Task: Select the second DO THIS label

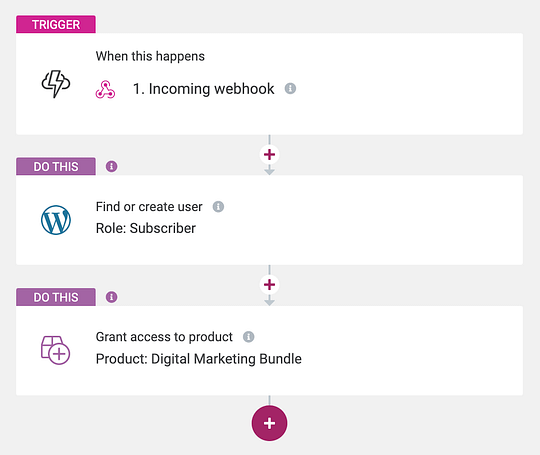Action: 56,297
